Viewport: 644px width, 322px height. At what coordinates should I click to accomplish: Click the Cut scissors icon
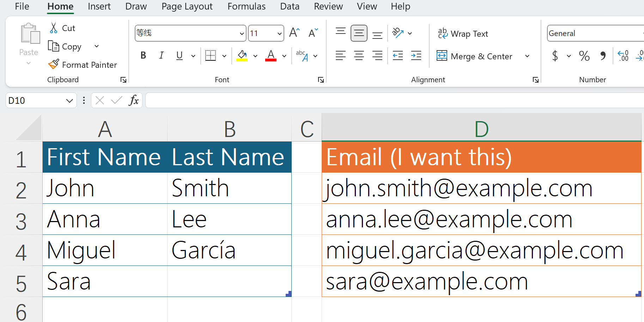(x=54, y=28)
